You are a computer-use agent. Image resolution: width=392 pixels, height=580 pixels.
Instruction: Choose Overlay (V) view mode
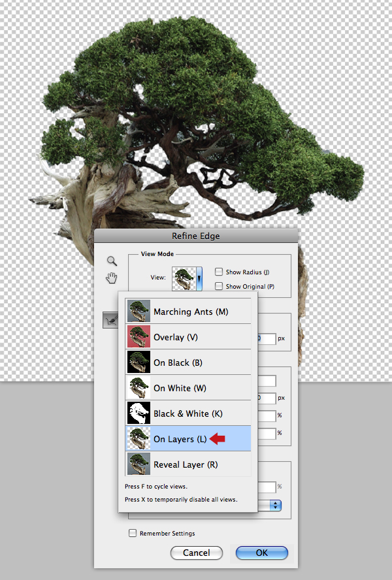(188, 336)
